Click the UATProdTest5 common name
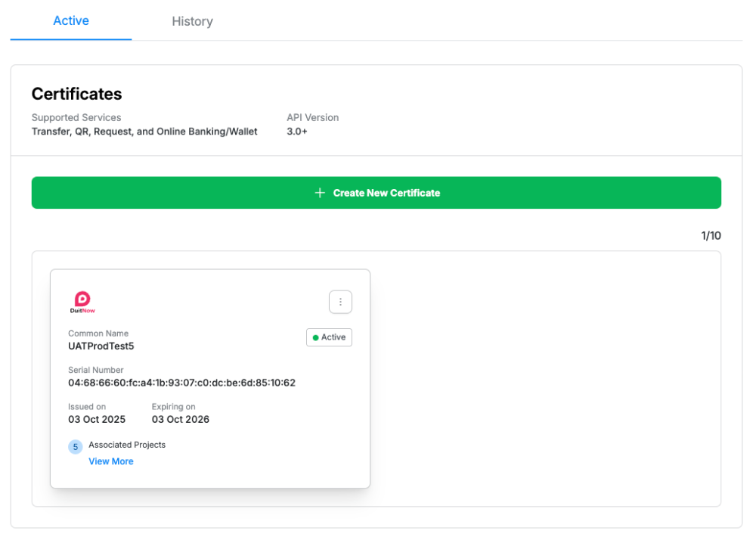 point(101,346)
